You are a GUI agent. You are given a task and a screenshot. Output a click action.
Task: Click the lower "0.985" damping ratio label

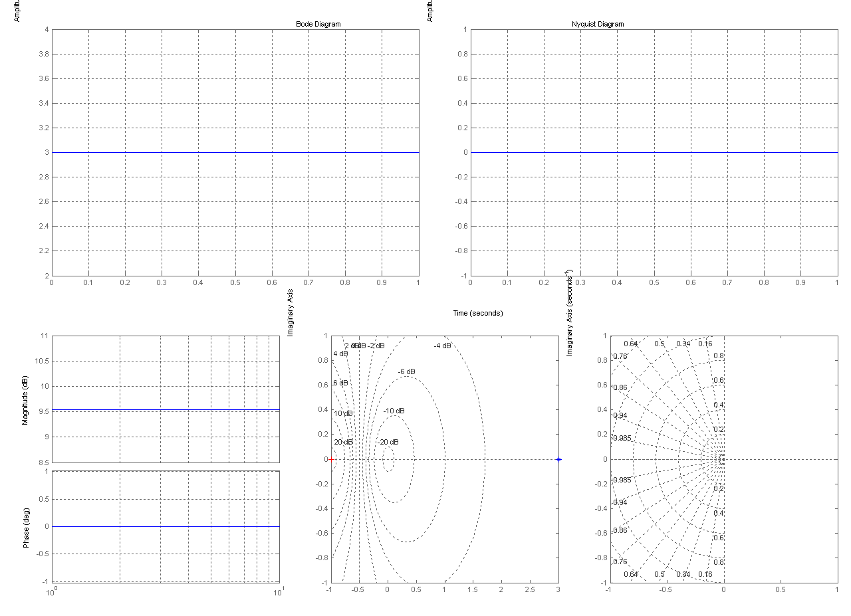[x=622, y=480]
